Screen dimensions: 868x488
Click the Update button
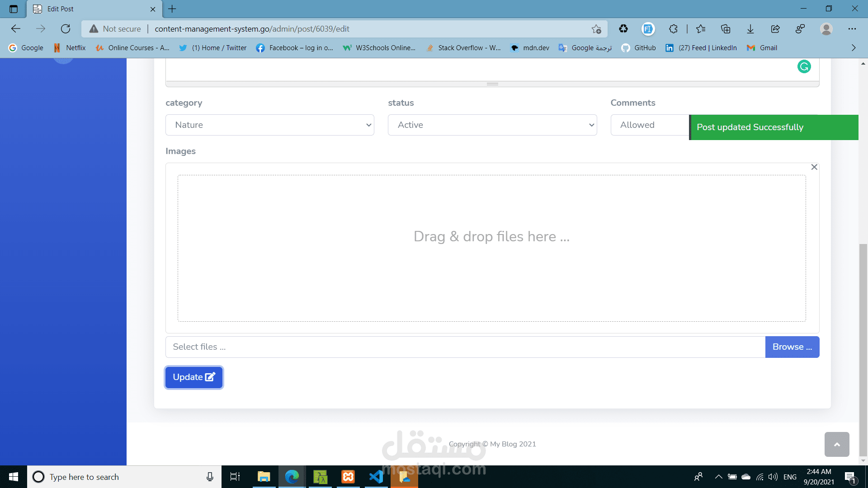click(x=193, y=377)
